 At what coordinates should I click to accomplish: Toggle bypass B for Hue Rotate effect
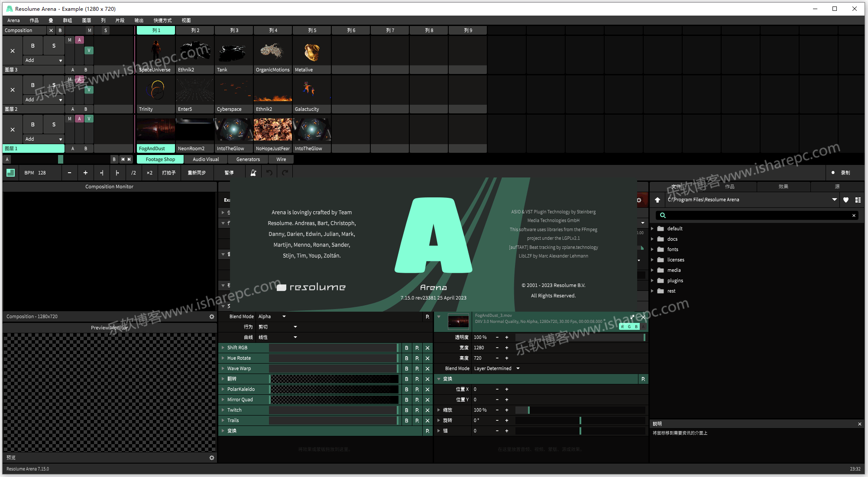(406, 358)
